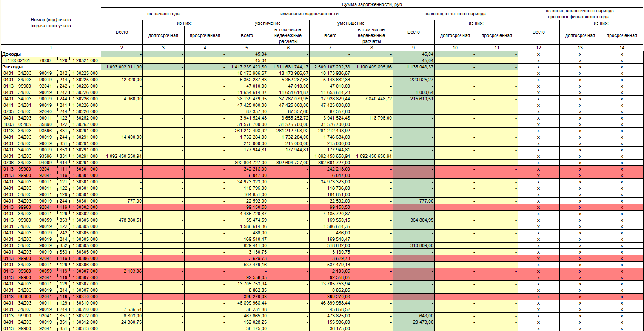
Task: Select cell with value '473 825,00'
Action: tap(330, 316)
